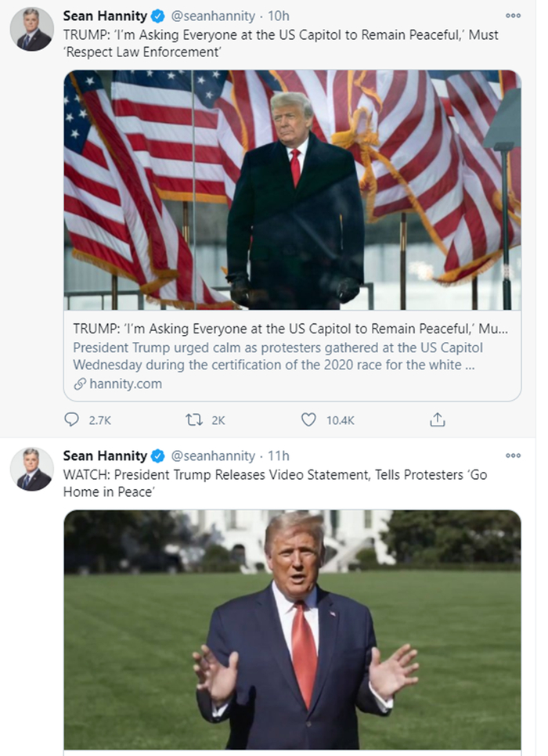Open the second tweet's 11h timestamp
The width and height of the screenshot is (548, 756).
pos(278,455)
